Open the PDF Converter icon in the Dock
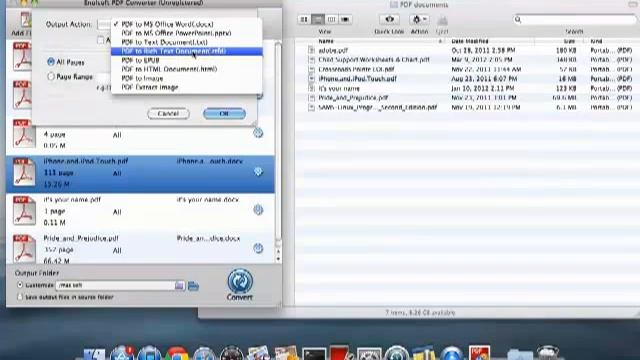Screen dimensions: 640x360 pos(479,353)
